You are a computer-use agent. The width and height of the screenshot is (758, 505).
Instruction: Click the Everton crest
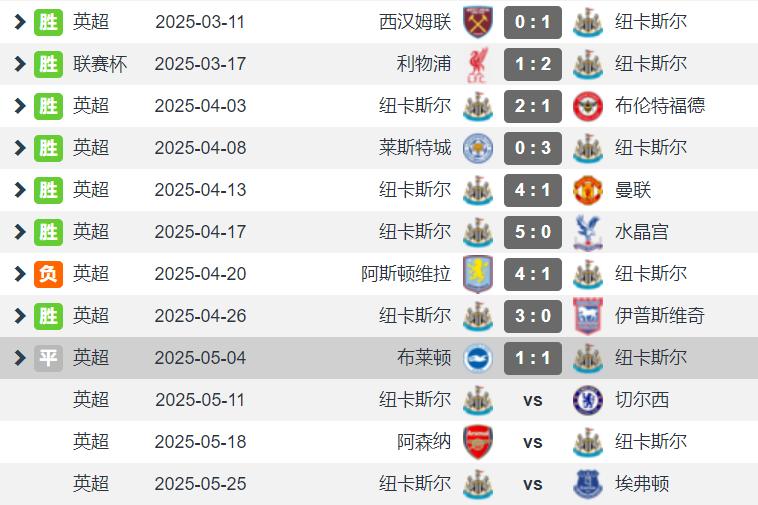click(587, 484)
